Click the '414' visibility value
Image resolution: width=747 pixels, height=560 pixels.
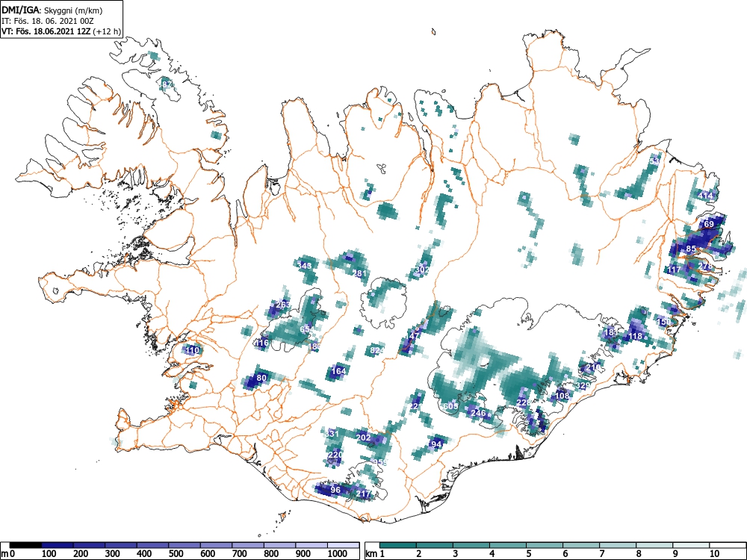705,196
